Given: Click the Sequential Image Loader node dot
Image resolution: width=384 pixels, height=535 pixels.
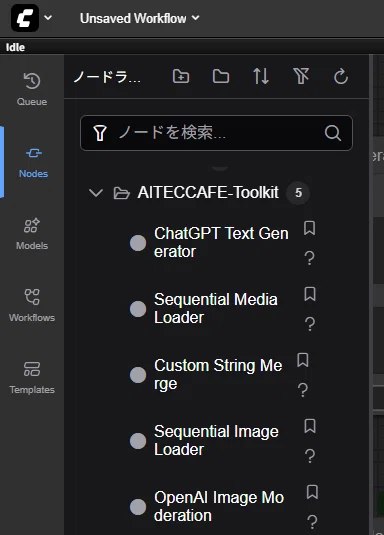Looking at the screenshot, I should (x=138, y=441).
